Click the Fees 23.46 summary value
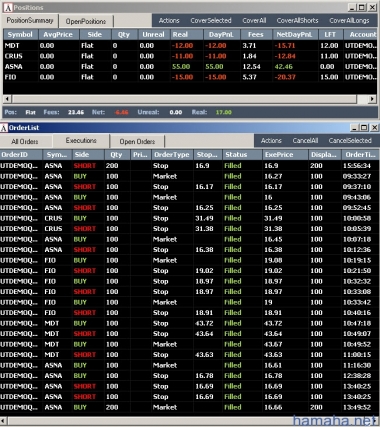Image resolution: width=380 pixels, height=427 pixels. [x=76, y=112]
